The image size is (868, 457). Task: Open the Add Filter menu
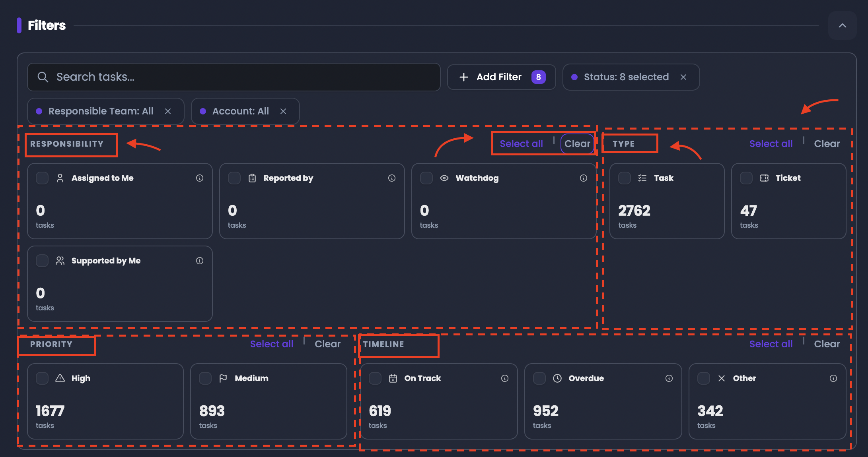click(501, 77)
